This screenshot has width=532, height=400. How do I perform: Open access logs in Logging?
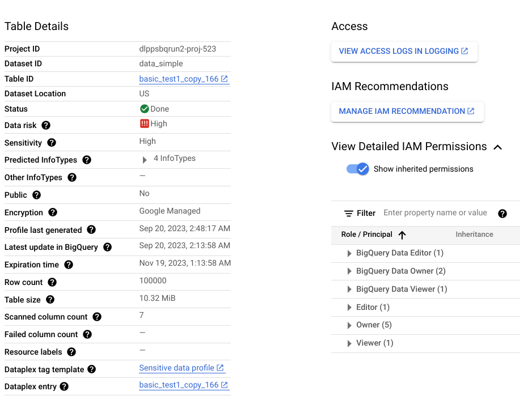point(404,51)
